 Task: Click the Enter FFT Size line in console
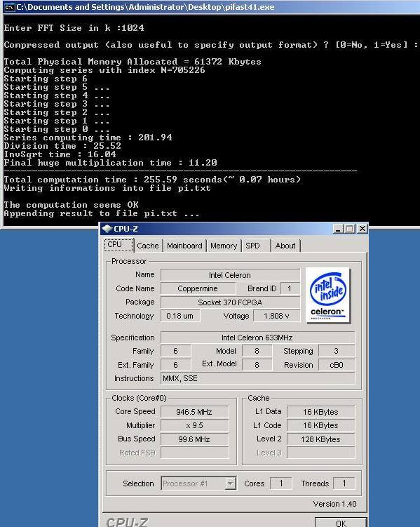click(74, 28)
